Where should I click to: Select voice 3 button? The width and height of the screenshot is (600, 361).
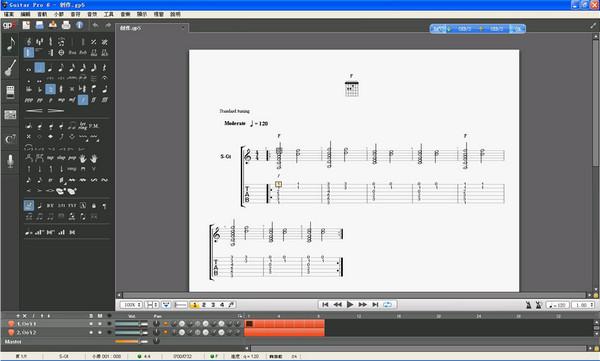[x=213, y=305]
